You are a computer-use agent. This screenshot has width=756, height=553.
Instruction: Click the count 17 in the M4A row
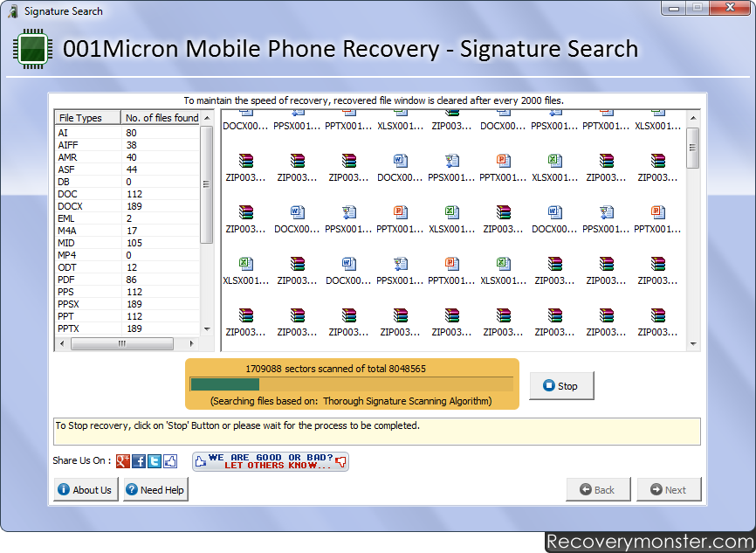[x=132, y=231]
